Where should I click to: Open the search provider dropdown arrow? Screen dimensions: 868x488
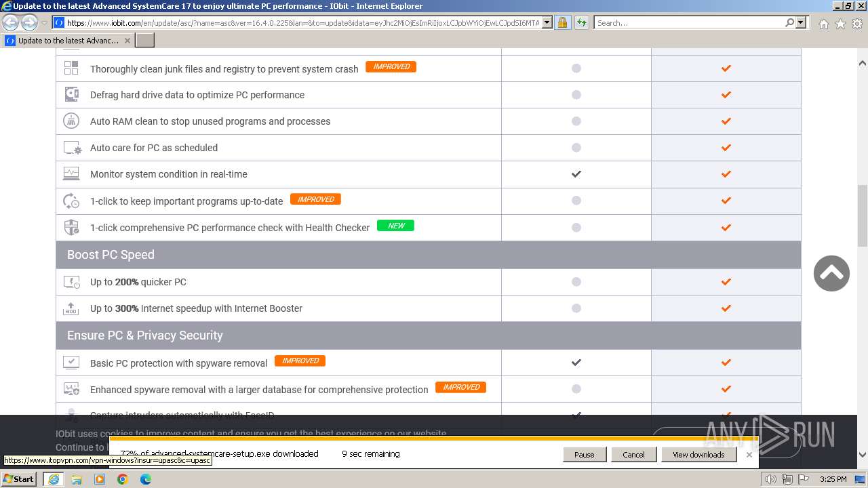(801, 22)
